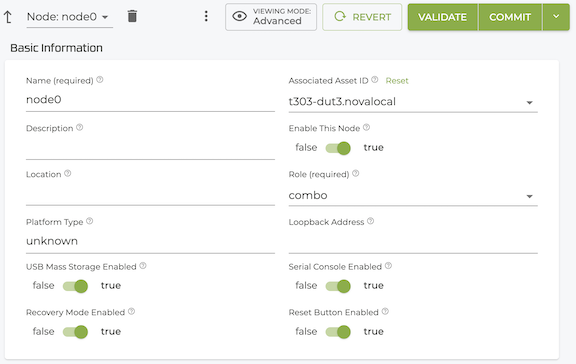Show help for Recovery Mode Enabled
576x364 pixels.
132,311
